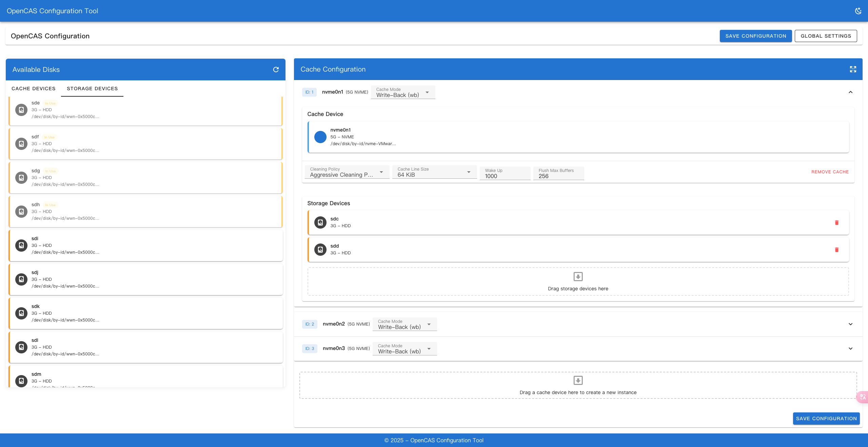Click the translate floating icon
Viewport: 868px width, 447px height.
(863, 397)
